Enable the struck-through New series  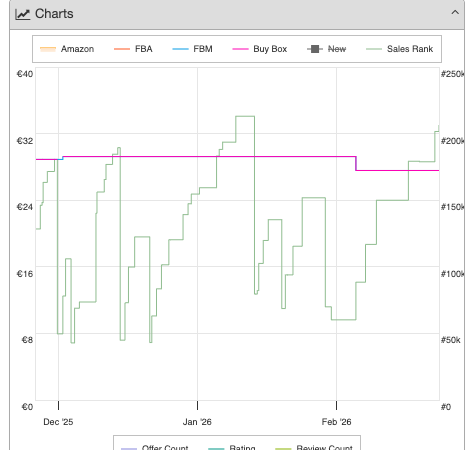pos(326,49)
